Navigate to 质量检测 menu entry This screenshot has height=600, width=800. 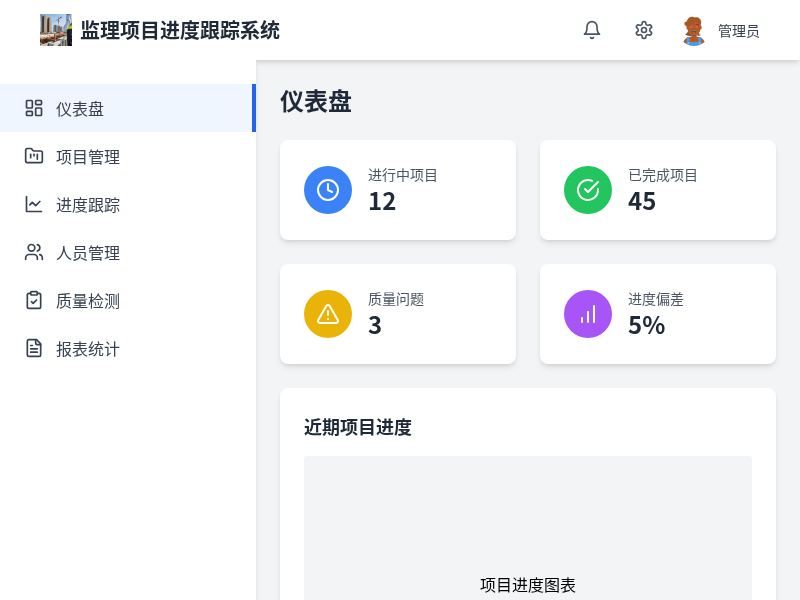[128, 301]
